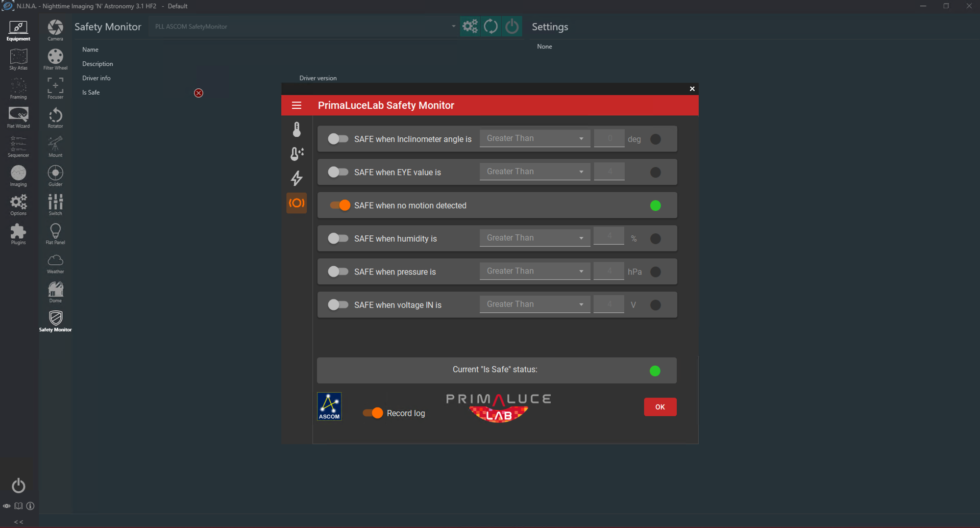Click the eye icon at sidebar bottom
980x528 pixels.
click(7, 506)
